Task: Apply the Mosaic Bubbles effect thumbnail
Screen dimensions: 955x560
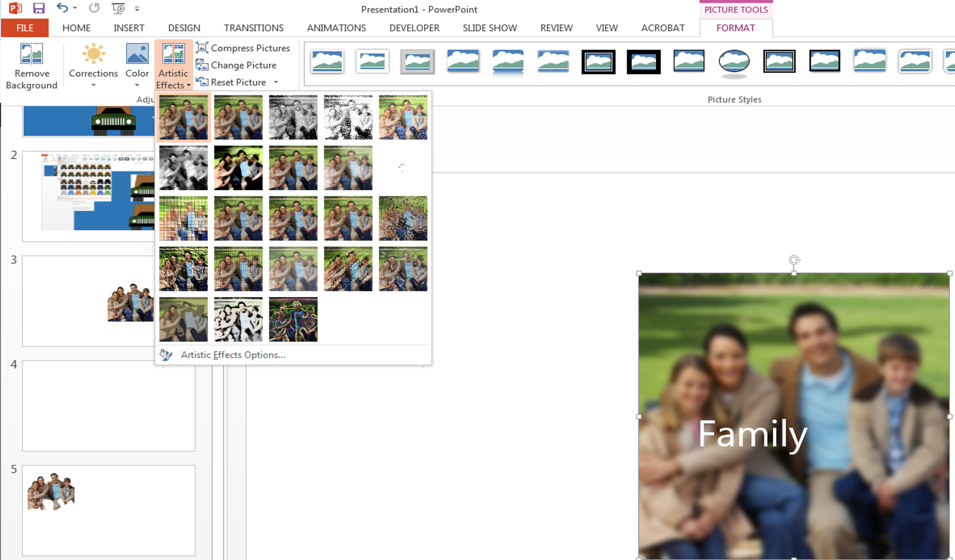Action: [x=183, y=219]
